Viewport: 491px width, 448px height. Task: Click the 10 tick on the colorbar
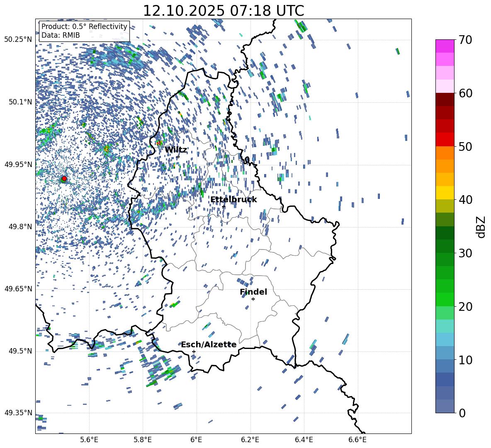pyautogui.click(x=466, y=360)
